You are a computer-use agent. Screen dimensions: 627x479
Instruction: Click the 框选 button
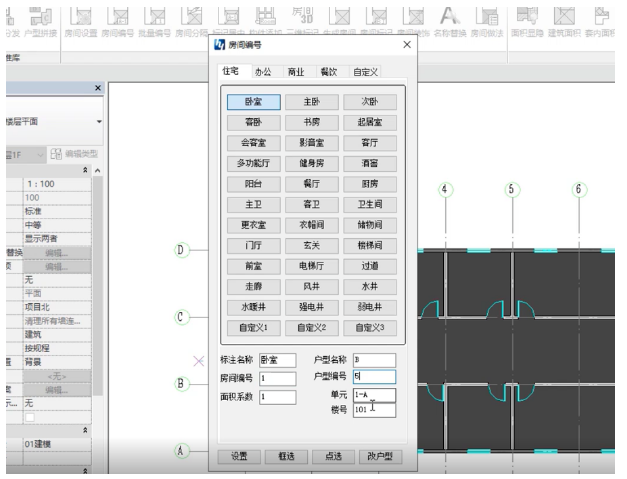(x=286, y=457)
